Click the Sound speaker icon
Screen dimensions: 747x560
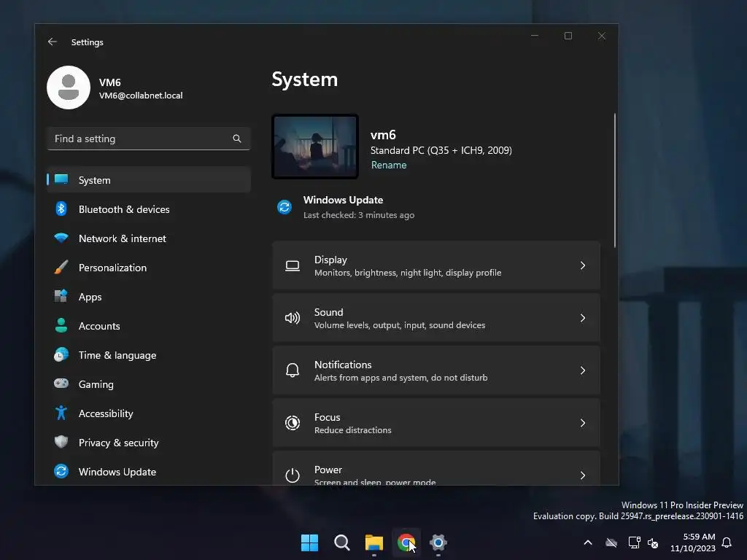tap(293, 318)
